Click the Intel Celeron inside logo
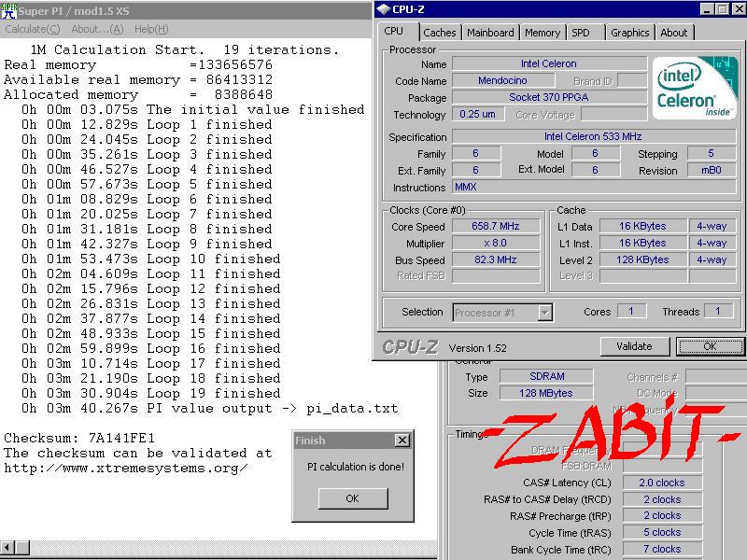 695,88
